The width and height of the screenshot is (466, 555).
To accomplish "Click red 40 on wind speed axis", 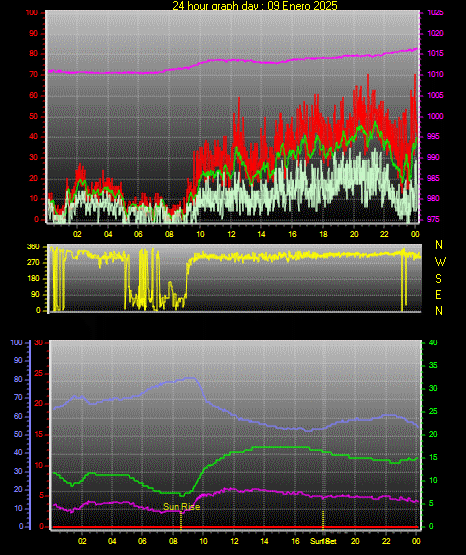I will pos(33,137).
